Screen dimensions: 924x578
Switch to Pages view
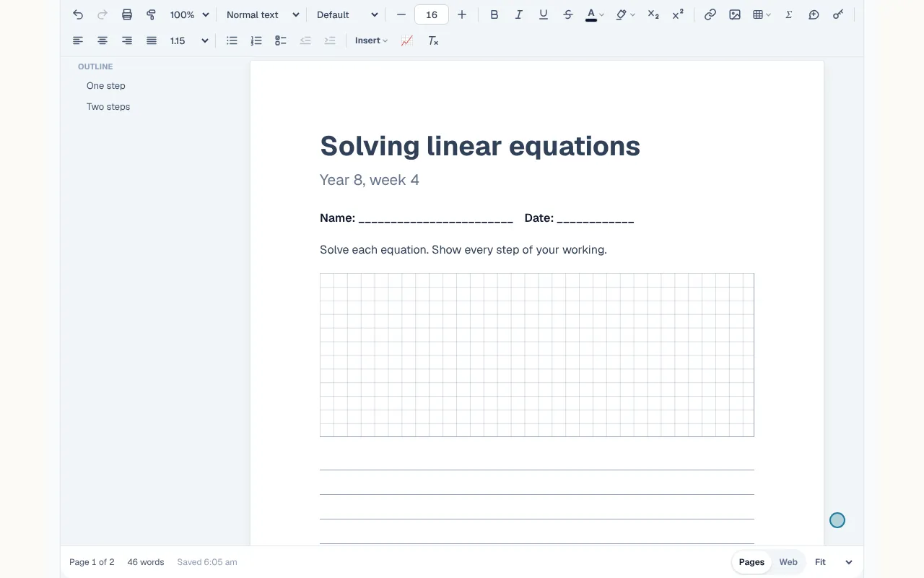click(751, 562)
